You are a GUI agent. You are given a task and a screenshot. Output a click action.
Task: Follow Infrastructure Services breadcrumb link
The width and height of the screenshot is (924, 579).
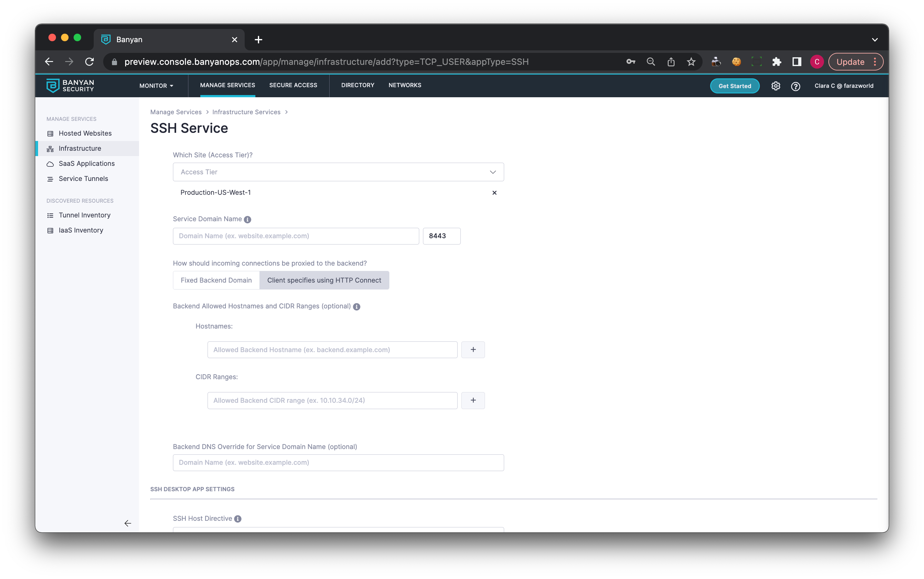pos(246,112)
